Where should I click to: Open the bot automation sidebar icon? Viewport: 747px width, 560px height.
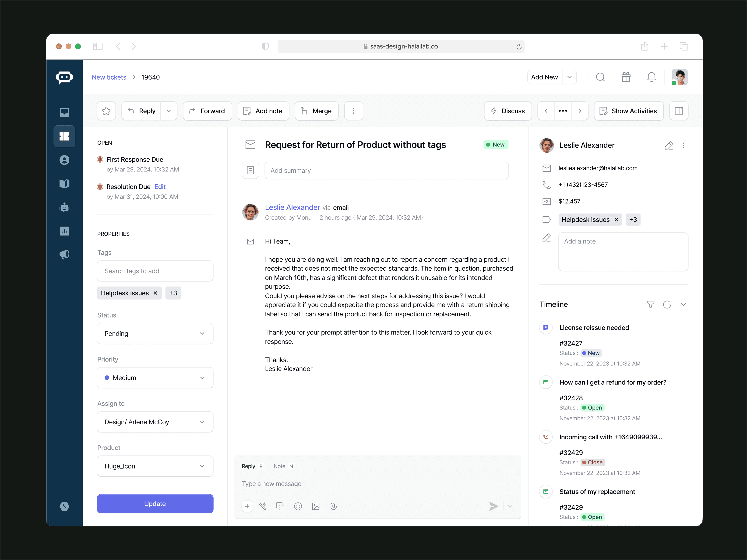tap(64, 207)
